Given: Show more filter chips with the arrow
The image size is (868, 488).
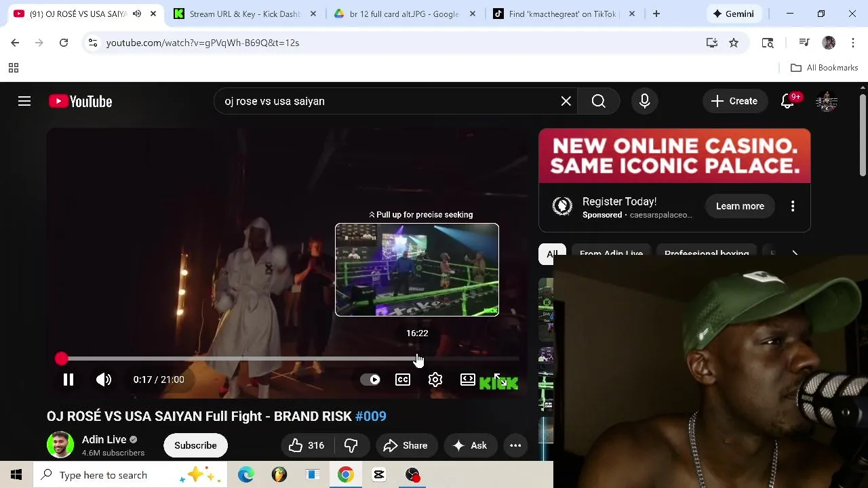Looking at the screenshot, I should point(795,254).
